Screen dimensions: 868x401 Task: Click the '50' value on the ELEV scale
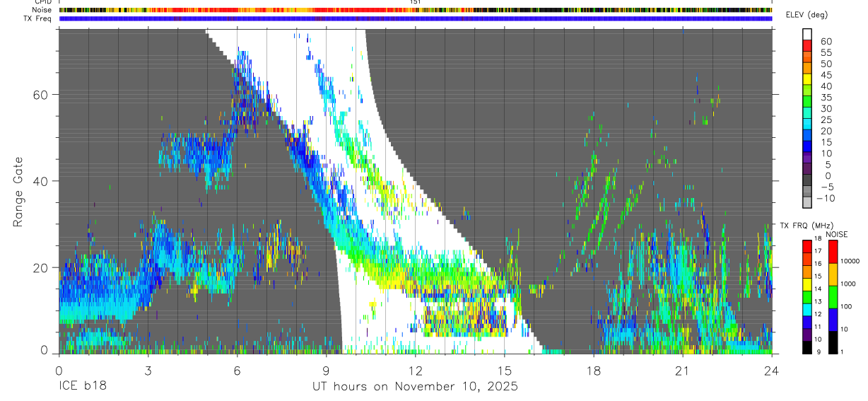tap(826, 64)
